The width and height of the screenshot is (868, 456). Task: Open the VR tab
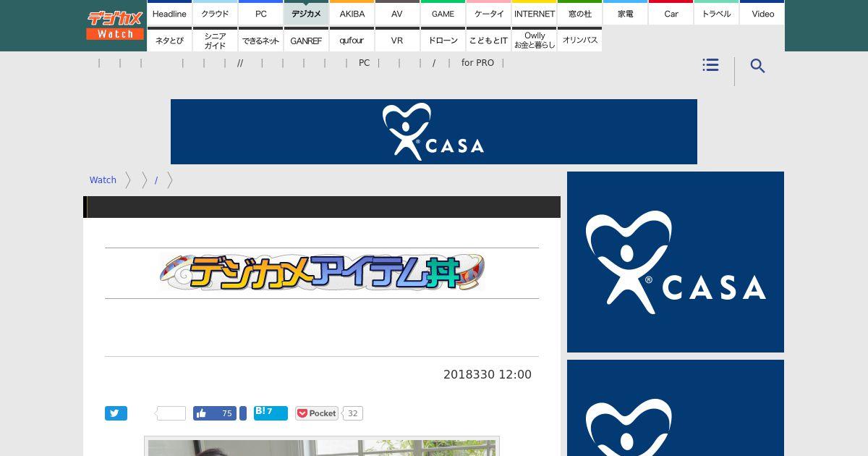pyautogui.click(x=397, y=40)
